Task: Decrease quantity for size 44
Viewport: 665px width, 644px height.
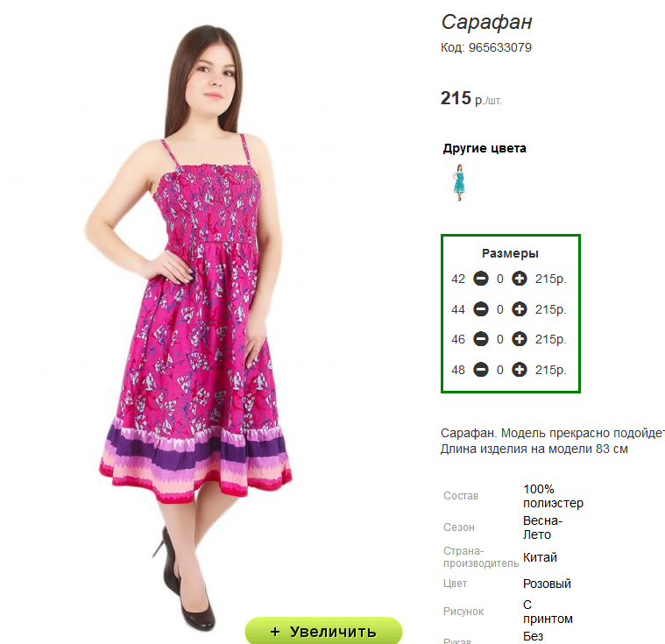Action: 480,309
